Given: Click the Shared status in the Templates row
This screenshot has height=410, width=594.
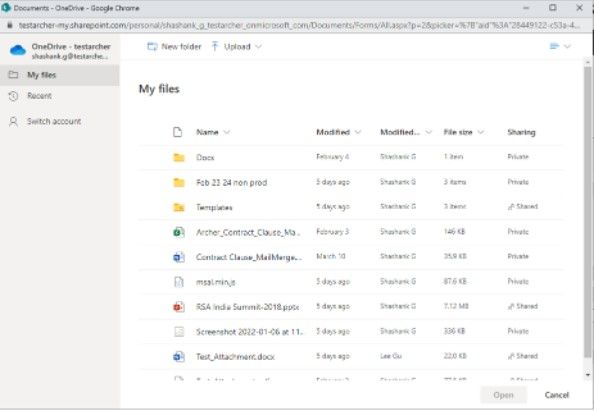Looking at the screenshot, I should [523, 207].
